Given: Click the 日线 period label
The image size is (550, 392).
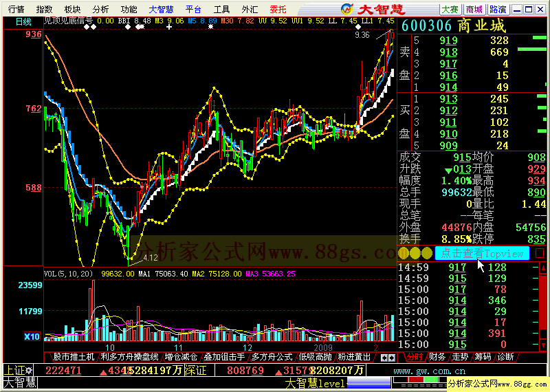Looking at the screenshot, I should [23, 22].
